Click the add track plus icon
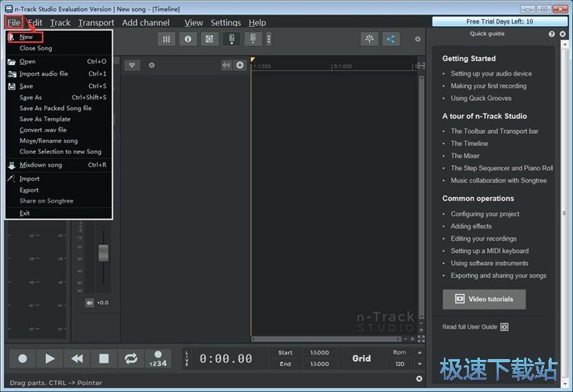Screen dimensions: 573x392 pos(240,66)
